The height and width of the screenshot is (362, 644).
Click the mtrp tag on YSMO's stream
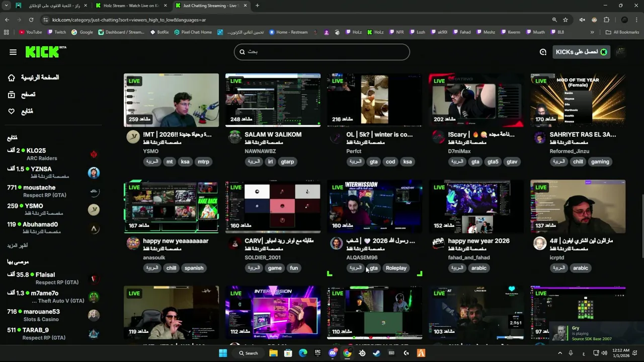click(x=203, y=162)
